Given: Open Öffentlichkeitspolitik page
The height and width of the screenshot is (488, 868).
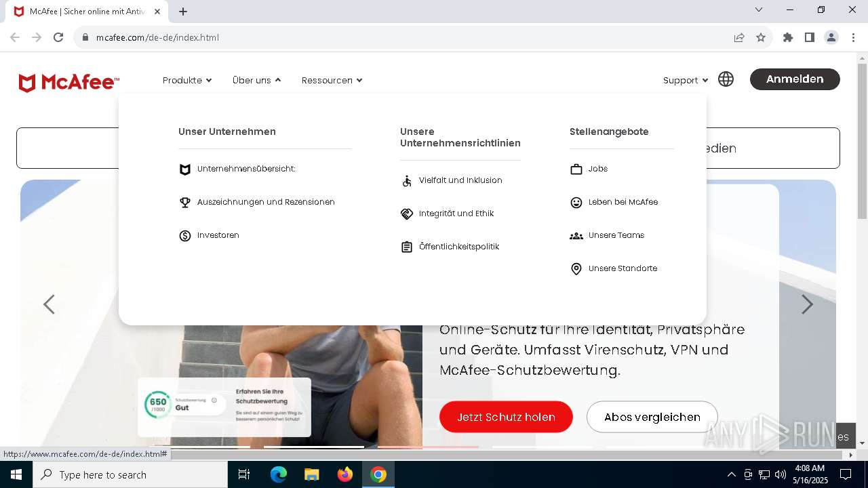Looking at the screenshot, I should coord(459,247).
